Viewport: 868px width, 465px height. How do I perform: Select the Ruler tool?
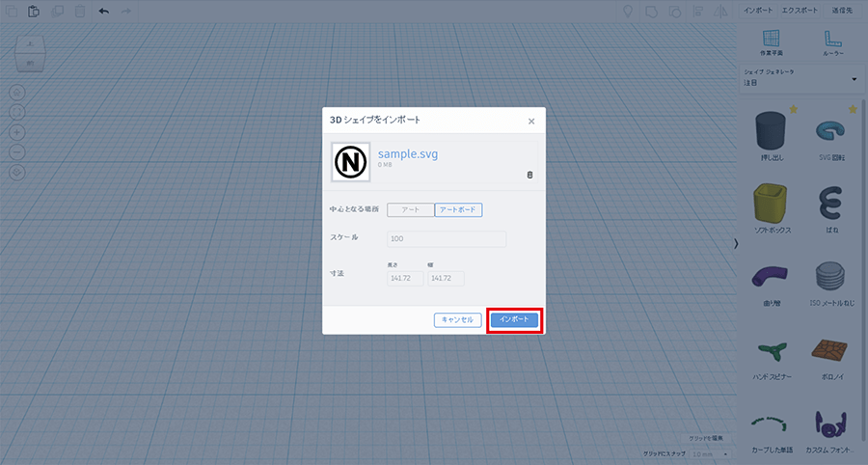[832, 42]
